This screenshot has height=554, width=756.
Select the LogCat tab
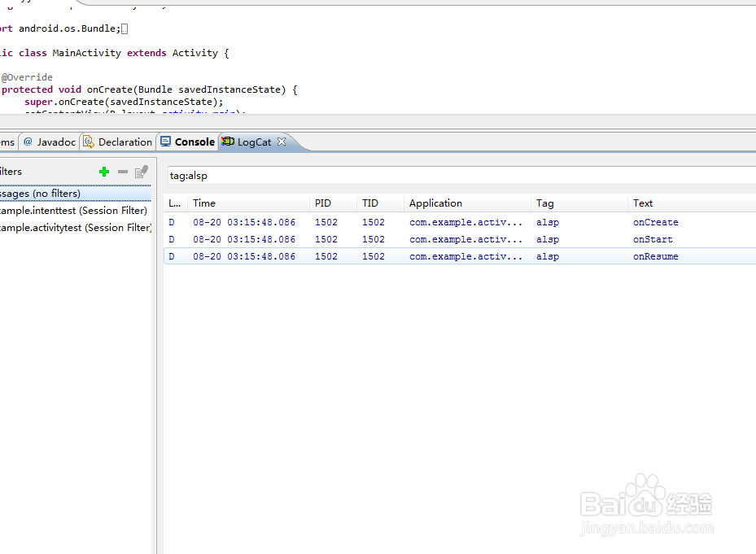coord(254,142)
